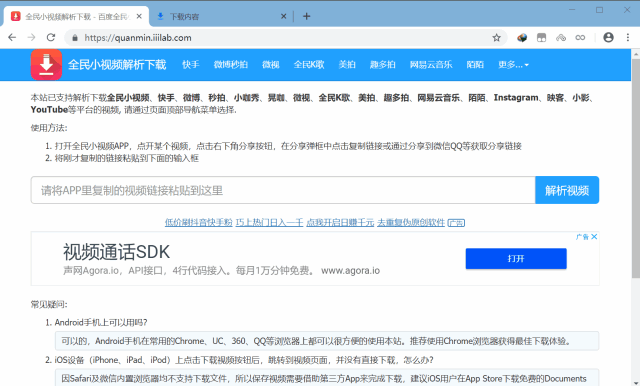Click the 解析视频 button
640x386 pixels.
click(567, 190)
